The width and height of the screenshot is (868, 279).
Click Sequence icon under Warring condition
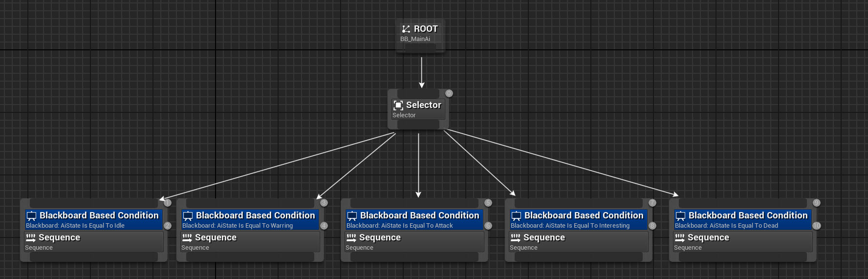click(x=187, y=238)
